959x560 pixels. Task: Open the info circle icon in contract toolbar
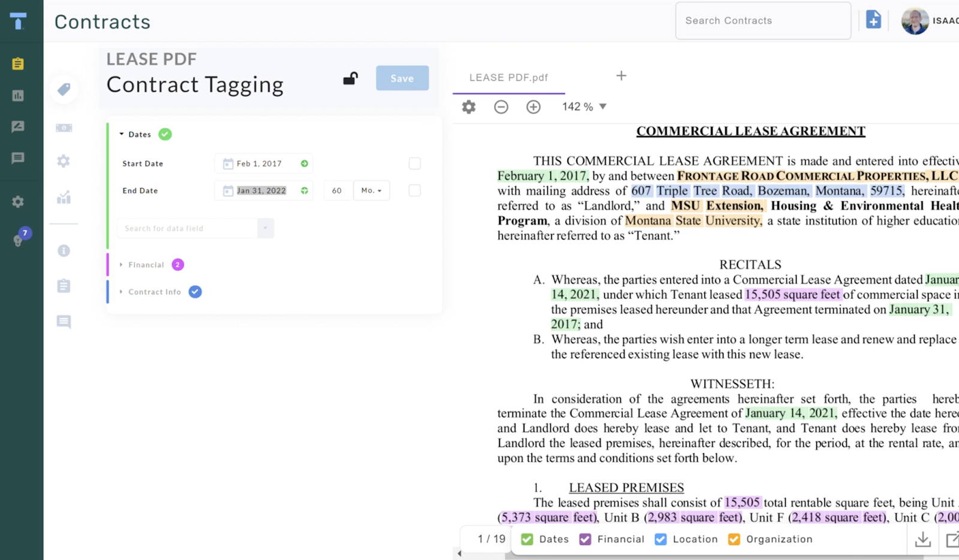pos(64,250)
